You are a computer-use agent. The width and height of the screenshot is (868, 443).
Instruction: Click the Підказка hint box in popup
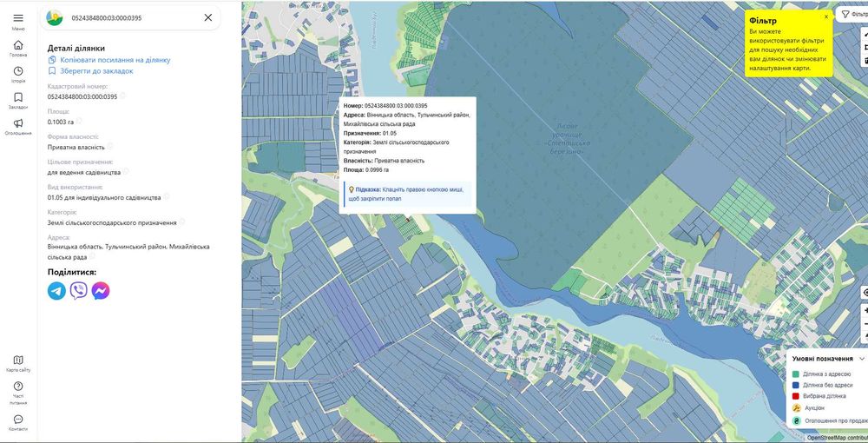point(407,194)
